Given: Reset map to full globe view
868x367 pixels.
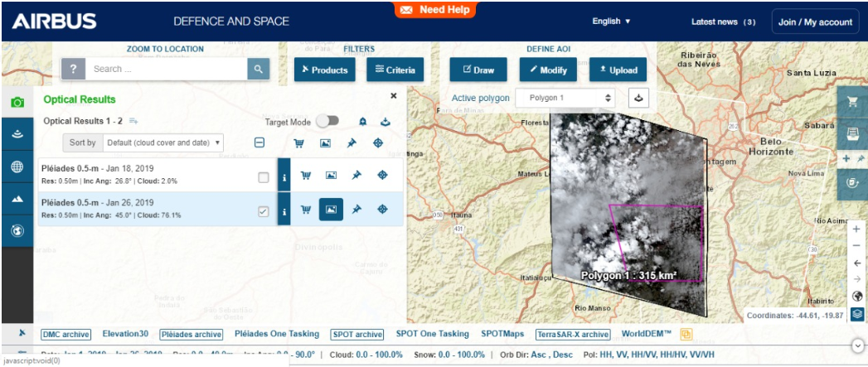Looking at the screenshot, I should tap(857, 296).
